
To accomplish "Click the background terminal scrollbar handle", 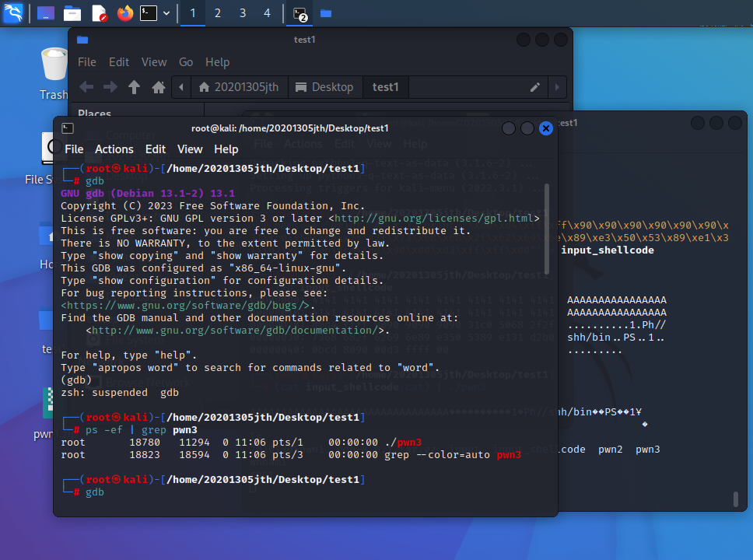I will pyautogui.click(x=736, y=499).
